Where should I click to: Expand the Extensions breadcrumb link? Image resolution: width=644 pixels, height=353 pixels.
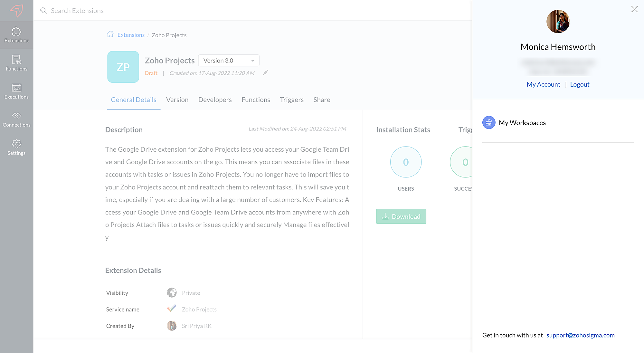pyautogui.click(x=131, y=35)
